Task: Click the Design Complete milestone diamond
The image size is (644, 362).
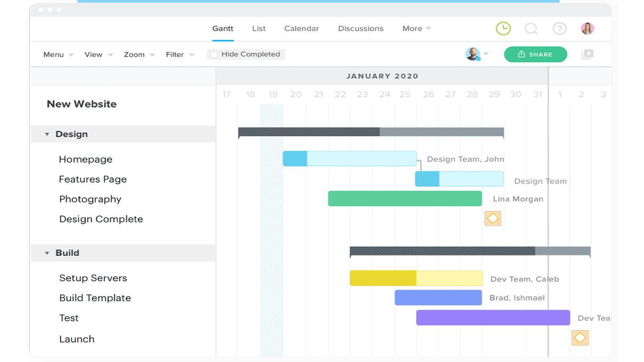Action: pos(493,218)
